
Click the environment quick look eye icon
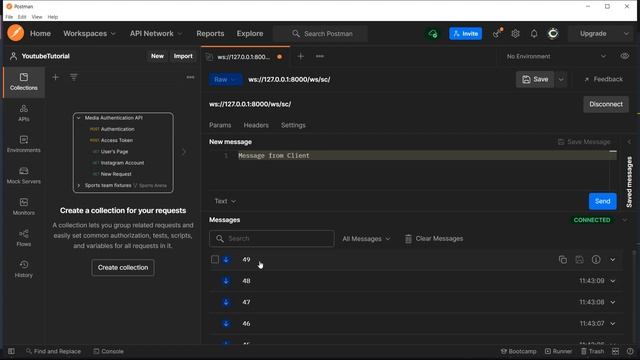(625, 56)
